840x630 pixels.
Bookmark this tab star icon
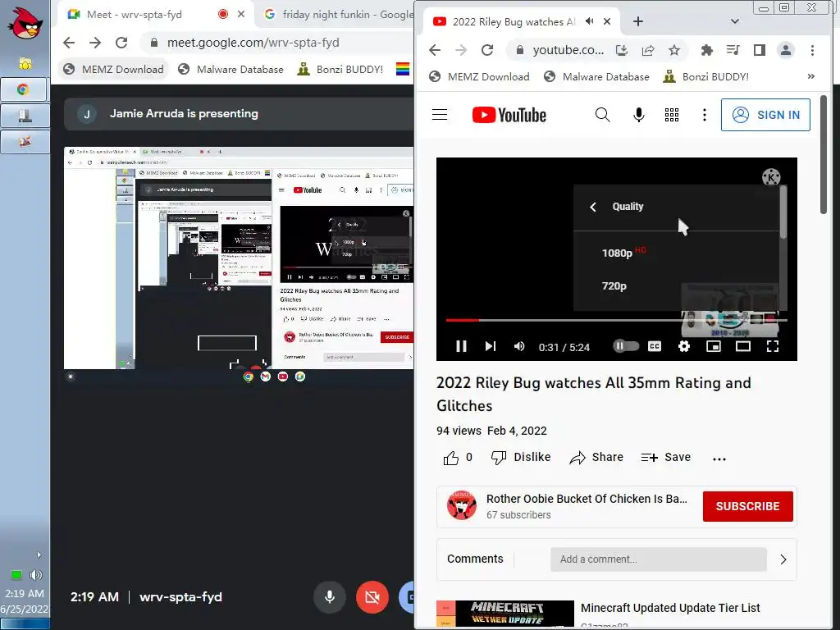pyautogui.click(x=674, y=50)
